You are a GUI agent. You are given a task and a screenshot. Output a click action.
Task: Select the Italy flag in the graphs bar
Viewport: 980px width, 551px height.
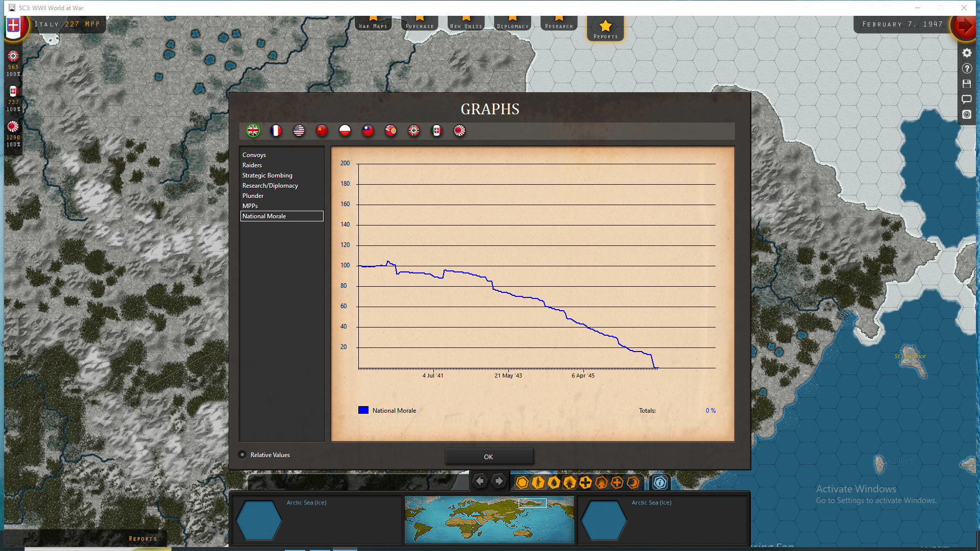pyautogui.click(x=436, y=131)
